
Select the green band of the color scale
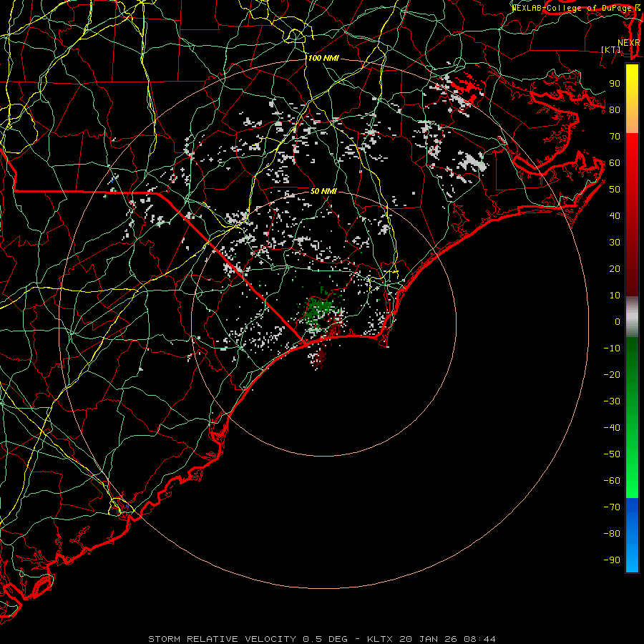pyautogui.click(x=632, y=417)
